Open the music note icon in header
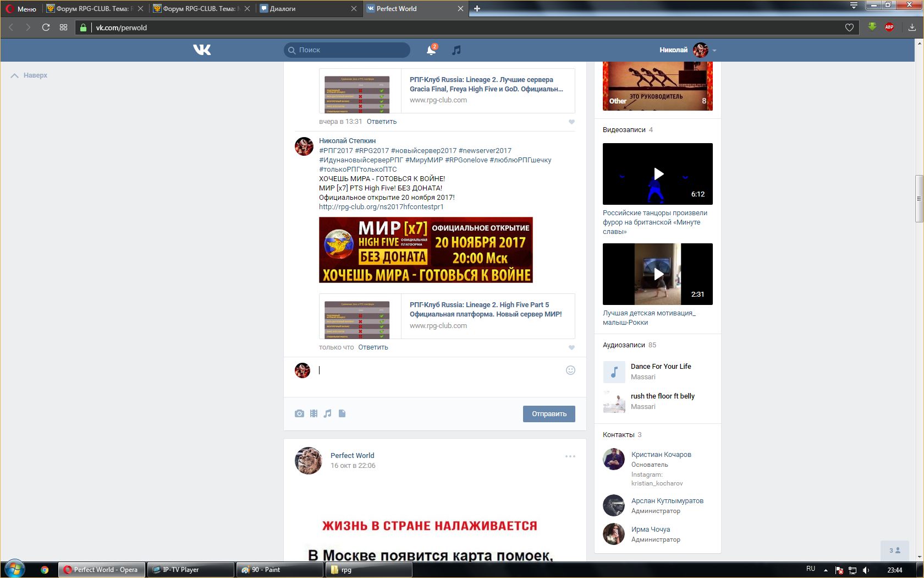The width and height of the screenshot is (924, 578). 456,50
